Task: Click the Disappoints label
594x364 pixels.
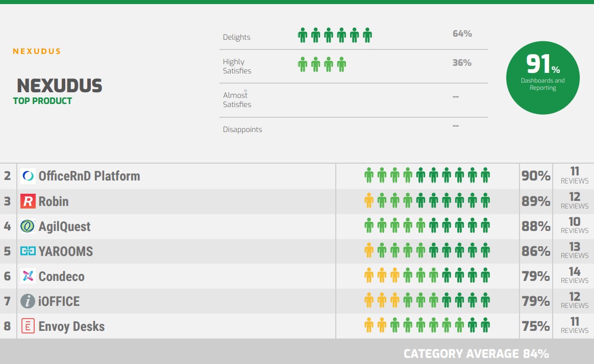Action: pos(242,129)
